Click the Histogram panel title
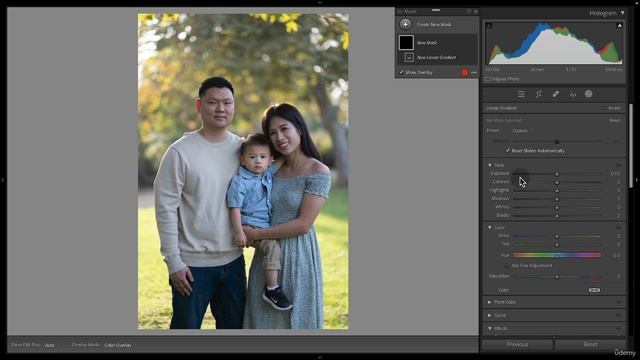640x360 pixels. 603,13
